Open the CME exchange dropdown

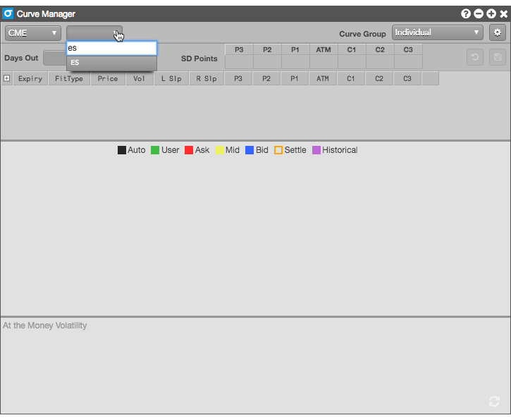(33, 33)
